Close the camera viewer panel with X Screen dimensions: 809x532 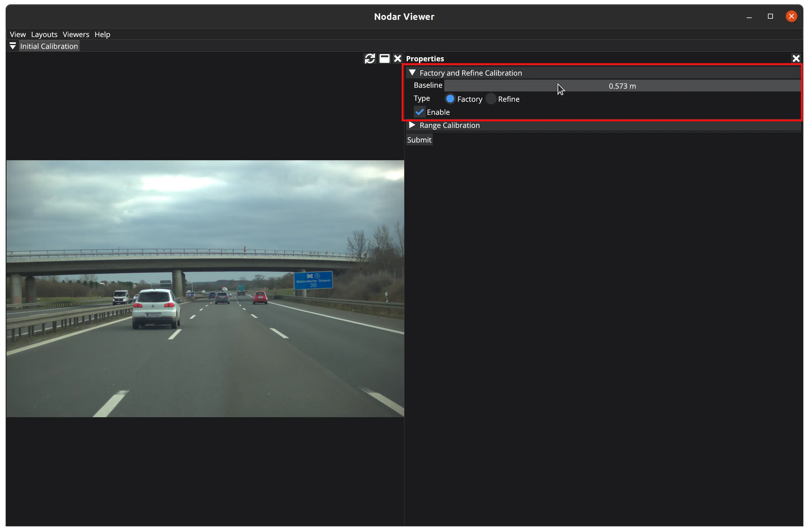pos(397,58)
